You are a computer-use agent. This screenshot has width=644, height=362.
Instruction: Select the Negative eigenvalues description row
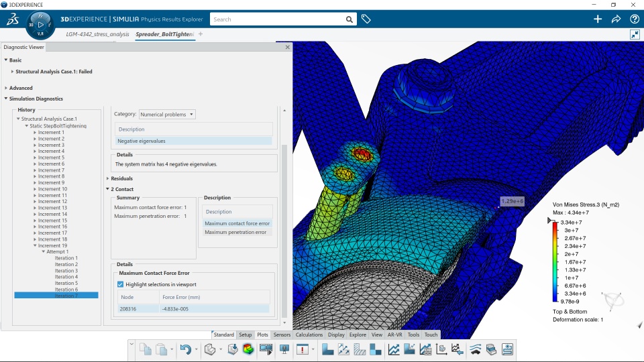coord(193,141)
